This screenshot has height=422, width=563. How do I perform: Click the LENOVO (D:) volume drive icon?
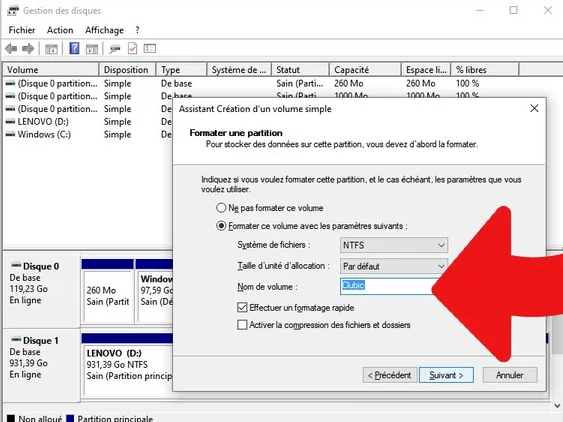11,122
